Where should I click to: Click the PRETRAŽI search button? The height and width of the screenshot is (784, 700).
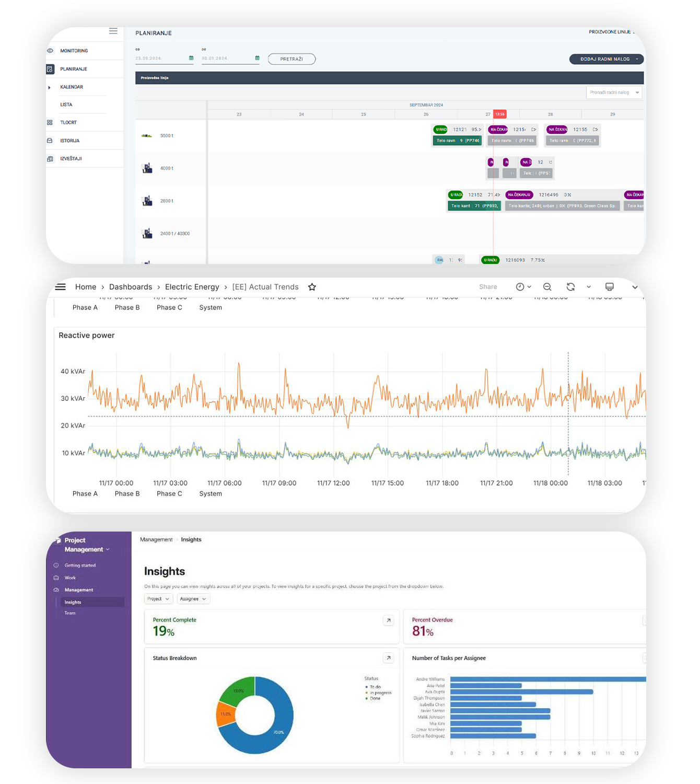[291, 59]
